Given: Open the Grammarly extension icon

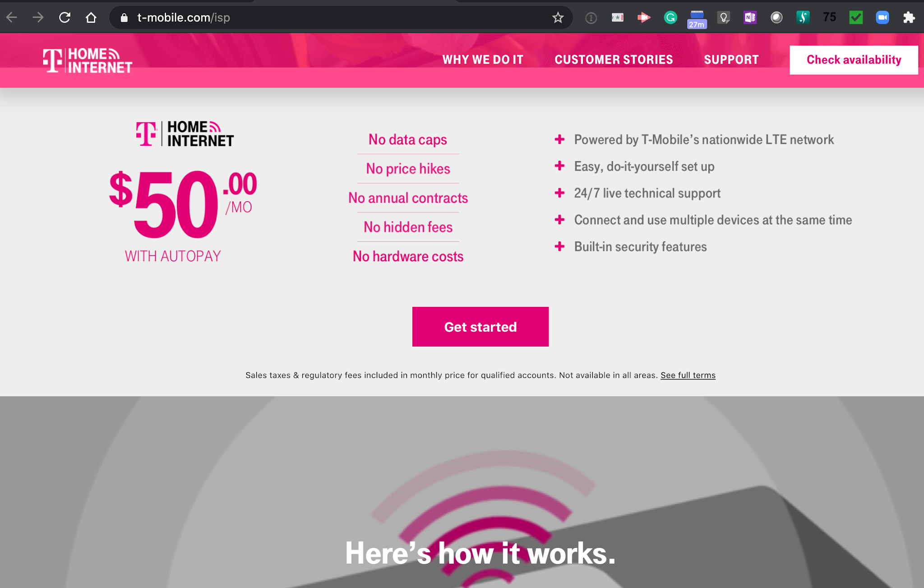Looking at the screenshot, I should tap(670, 18).
